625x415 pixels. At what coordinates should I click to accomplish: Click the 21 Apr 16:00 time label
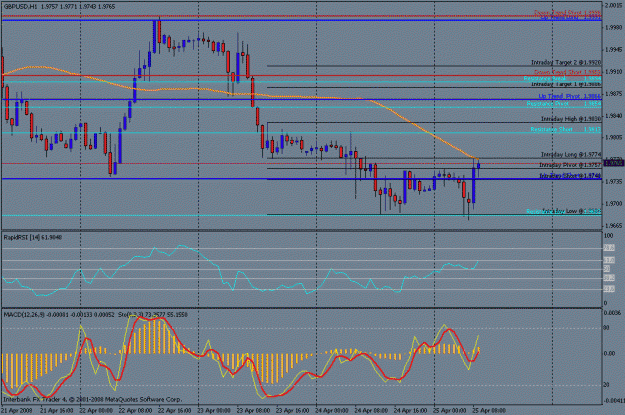(57, 410)
